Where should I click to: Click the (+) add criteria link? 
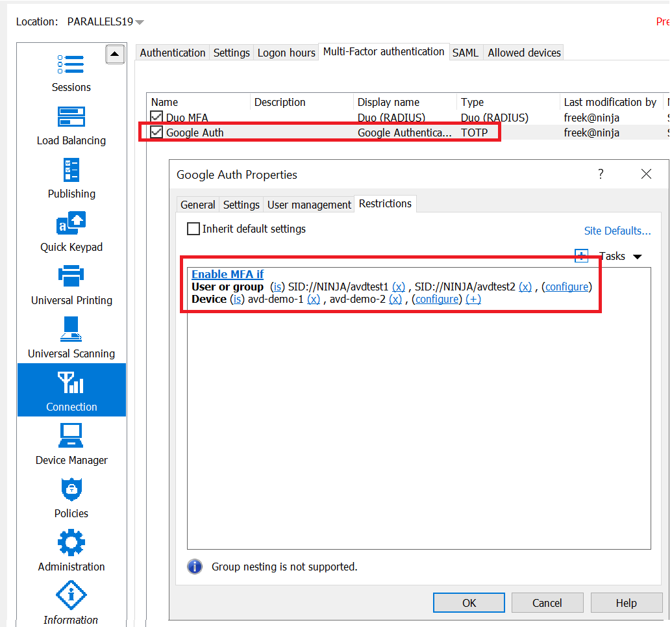pos(473,299)
